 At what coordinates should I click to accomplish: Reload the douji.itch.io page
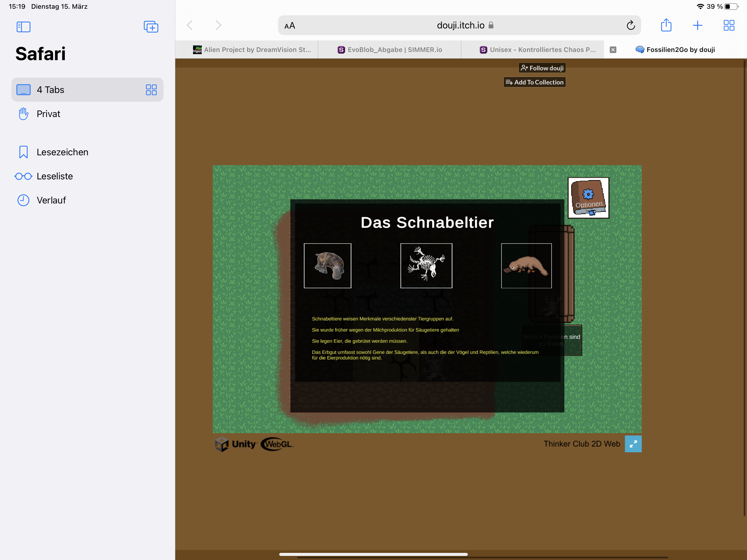click(x=631, y=25)
